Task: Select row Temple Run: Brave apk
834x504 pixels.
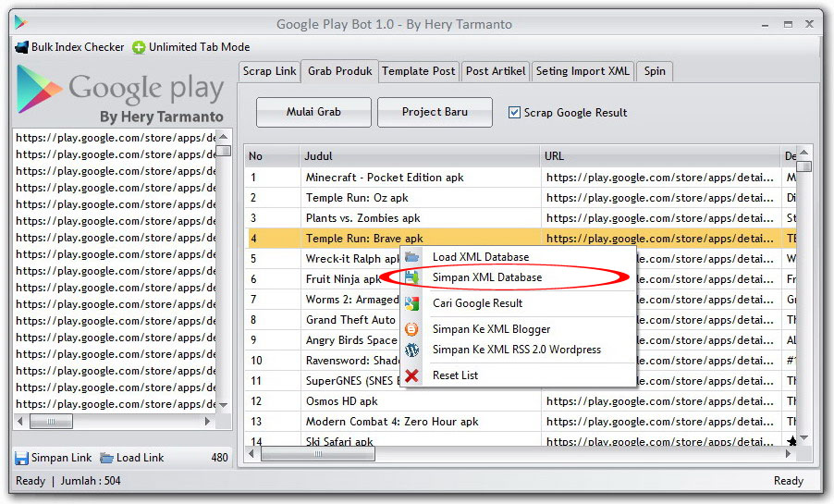Action: [521, 239]
